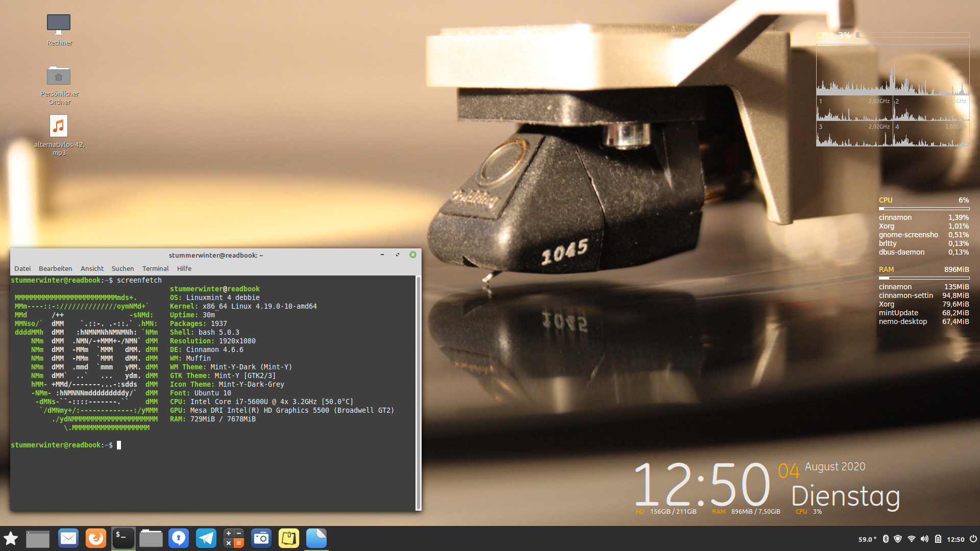The height and width of the screenshot is (551, 980).
Task: Maximize the terminal window
Action: [398, 255]
